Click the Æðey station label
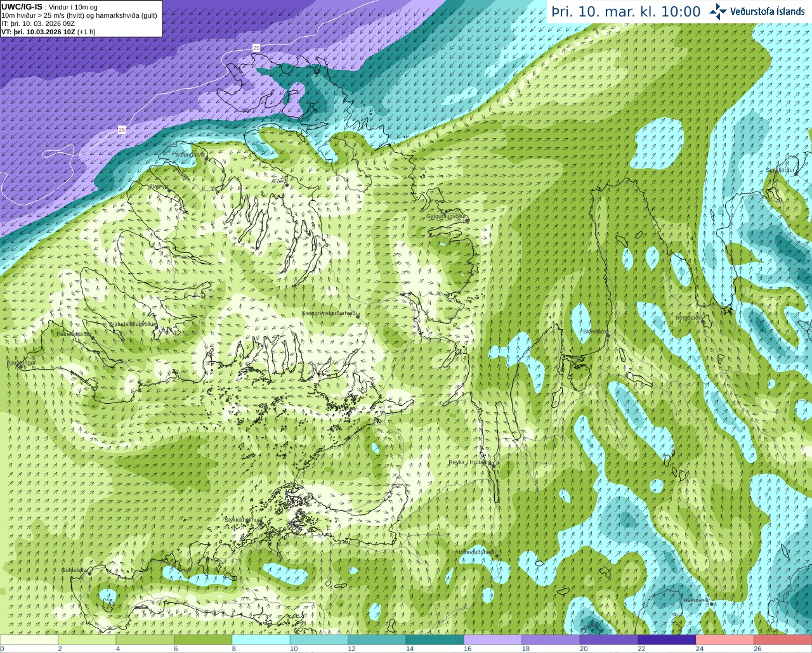This screenshot has height=653, width=812. (x=279, y=181)
